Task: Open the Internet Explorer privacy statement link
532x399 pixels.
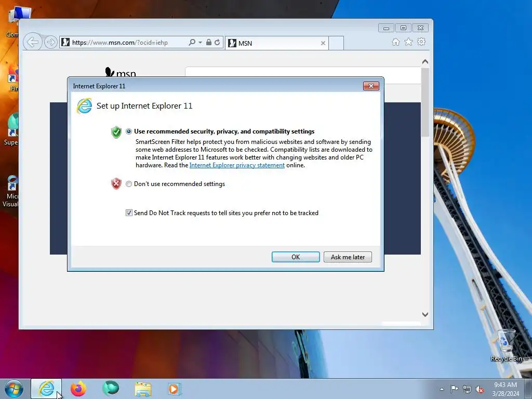Action: pyautogui.click(x=237, y=165)
